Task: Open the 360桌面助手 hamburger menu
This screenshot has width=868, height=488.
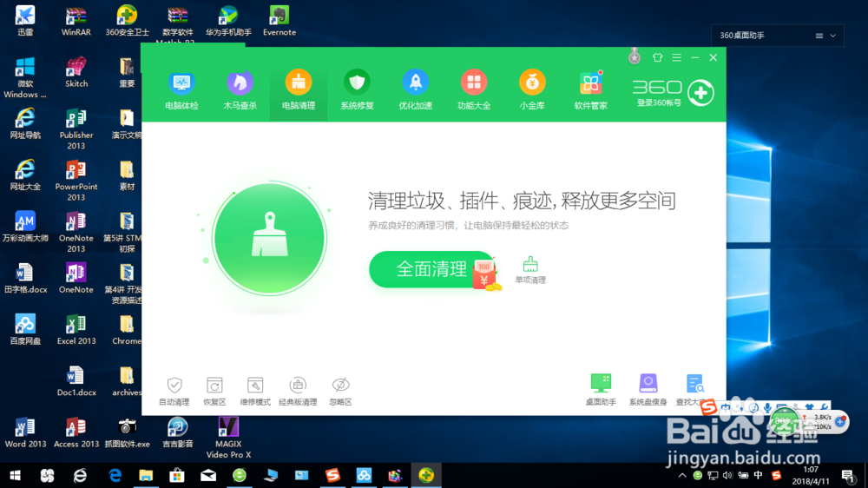Action: pyautogui.click(x=819, y=36)
